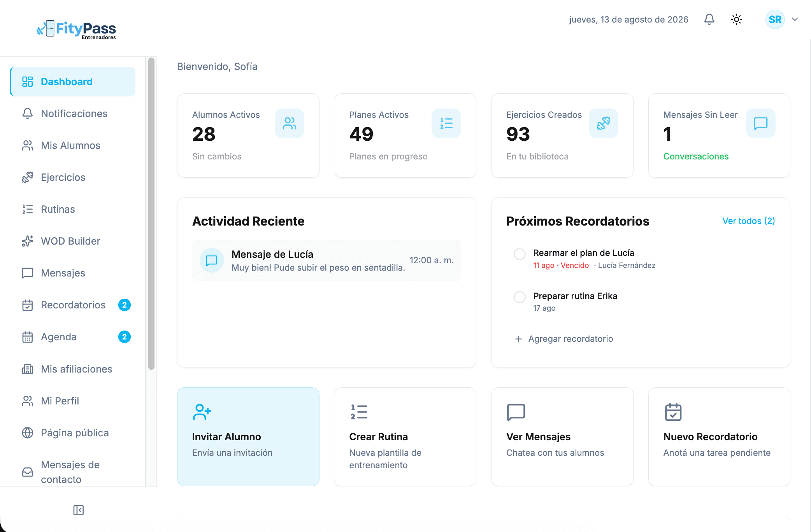
Task: Click the plus icon before Agregar recordatorio
Action: pyautogui.click(x=518, y=339)
